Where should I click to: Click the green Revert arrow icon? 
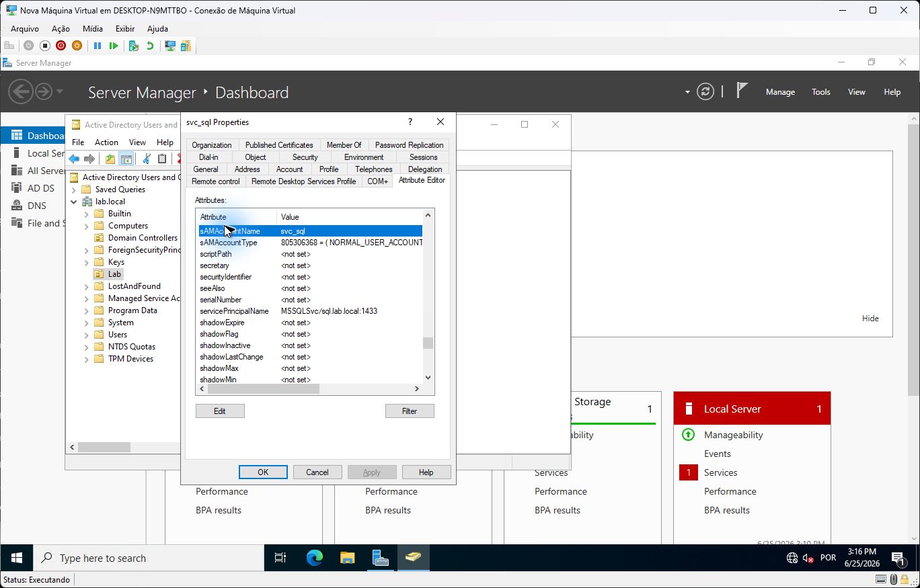[150, 46]
